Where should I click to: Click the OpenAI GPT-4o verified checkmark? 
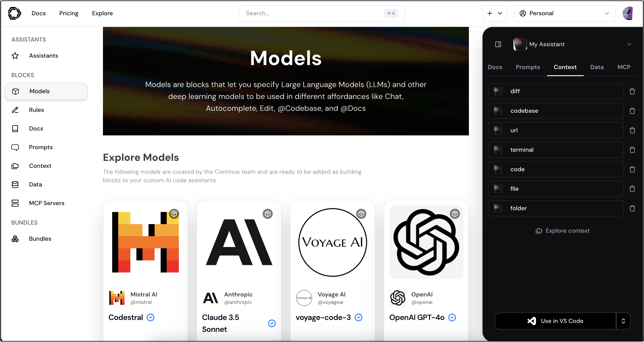[x=453, y=317]
